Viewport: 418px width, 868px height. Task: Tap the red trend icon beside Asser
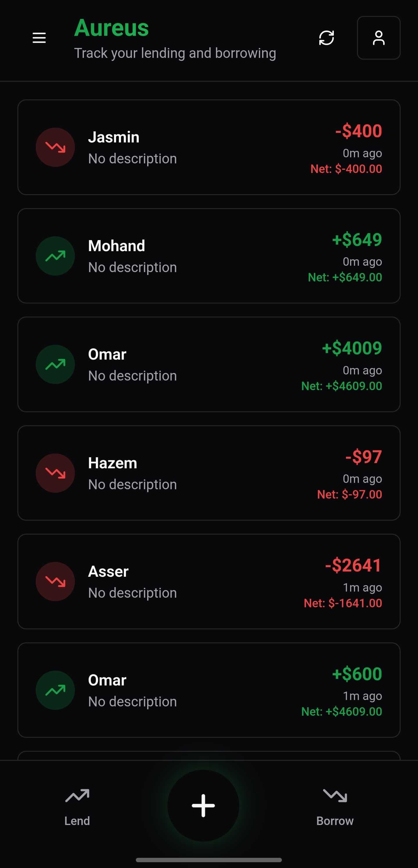(x=55, y=582)
